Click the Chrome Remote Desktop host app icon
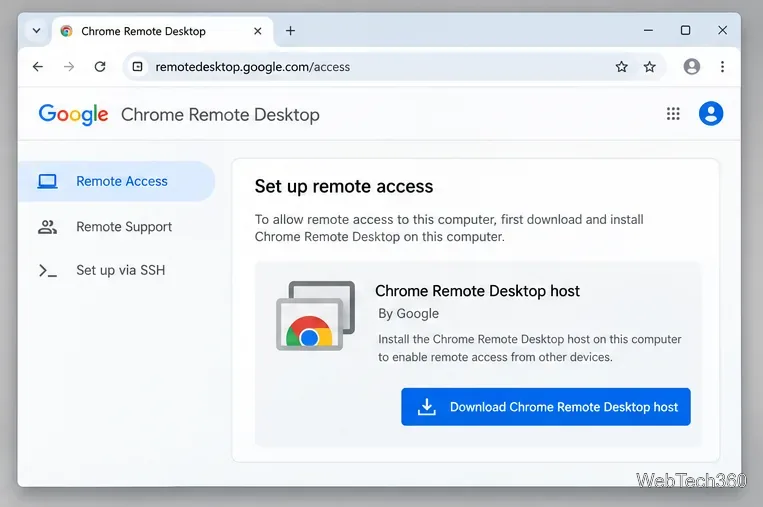The image size is (763, 507). click(x=315, y=315)
